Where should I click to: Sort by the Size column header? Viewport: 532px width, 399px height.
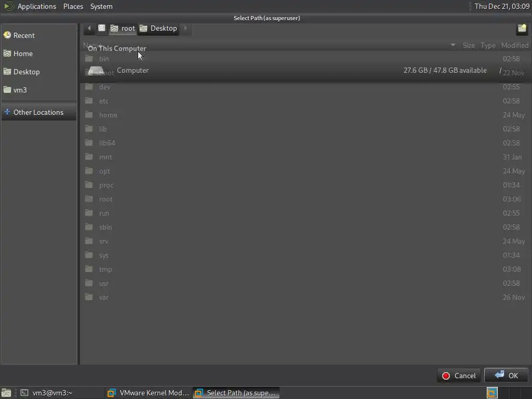[x=469, y=46]
